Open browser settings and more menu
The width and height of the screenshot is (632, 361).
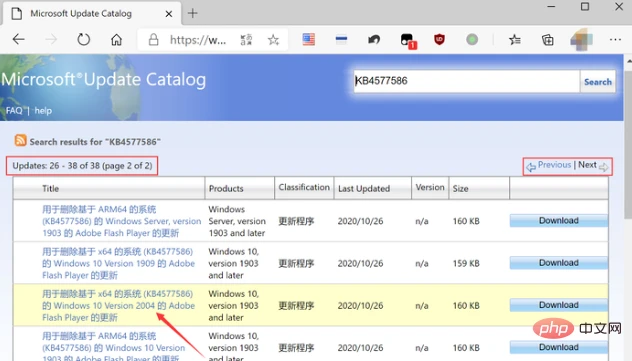[615, 39]
